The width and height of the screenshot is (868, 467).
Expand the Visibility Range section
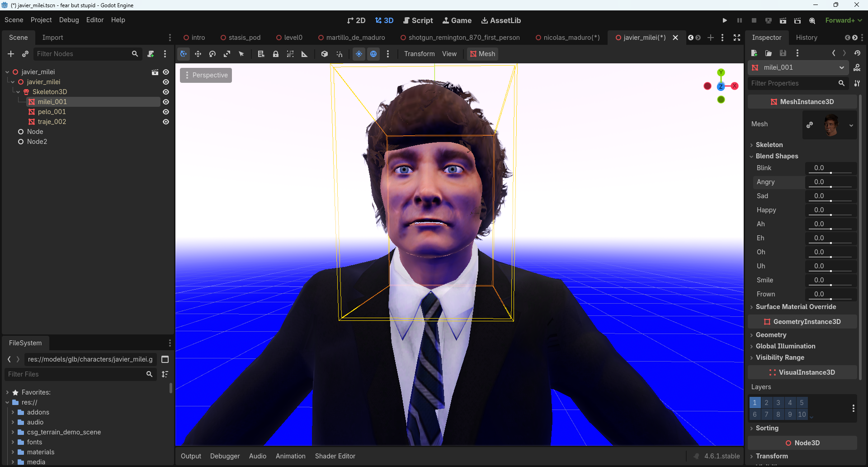(x=780, y=357)
